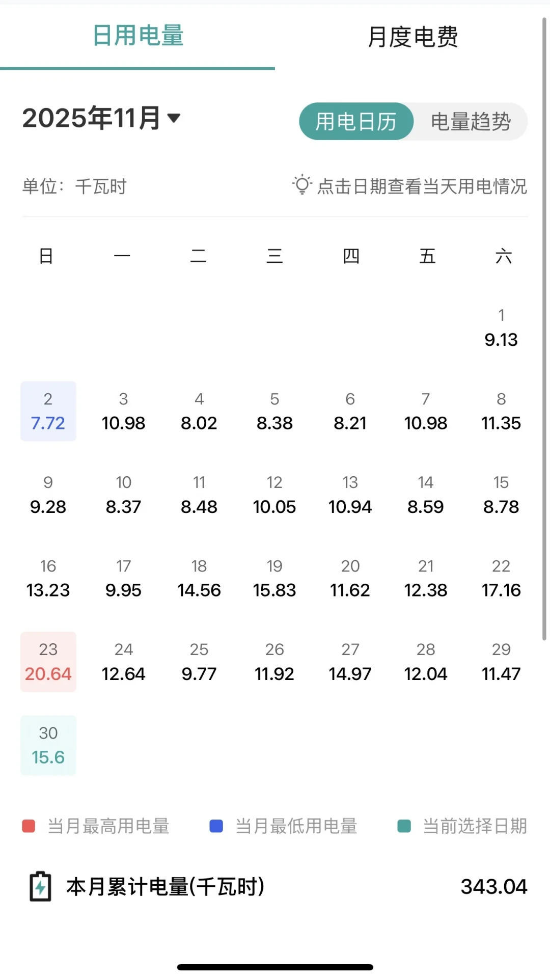Expand month picker via 2025年11月 label

point(92,118)
